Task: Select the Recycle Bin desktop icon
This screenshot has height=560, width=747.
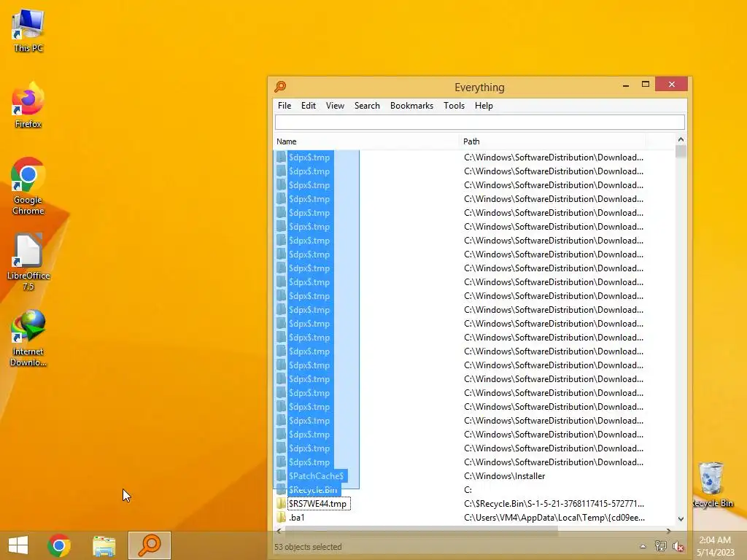Action: (712, 485)
